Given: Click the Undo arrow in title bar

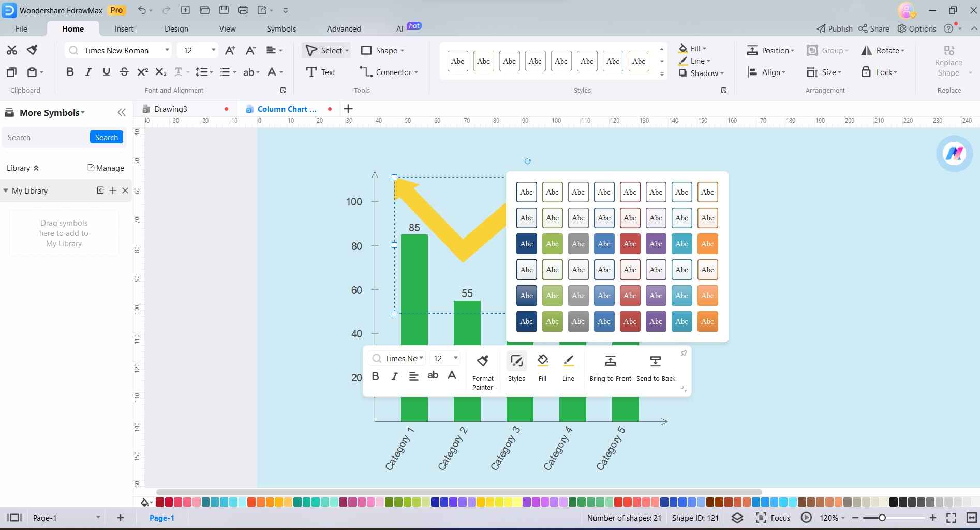Looking at the screenshot, I should [142, 10].
